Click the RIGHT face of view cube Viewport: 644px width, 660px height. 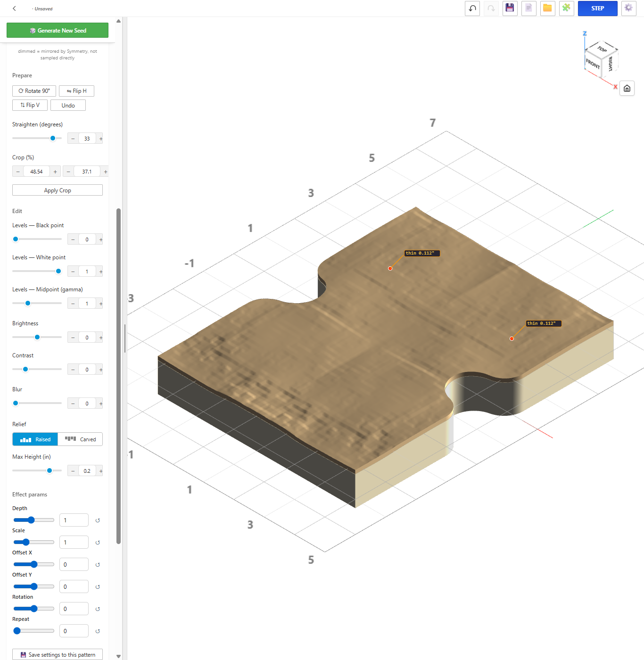click(x=610, y=64)
